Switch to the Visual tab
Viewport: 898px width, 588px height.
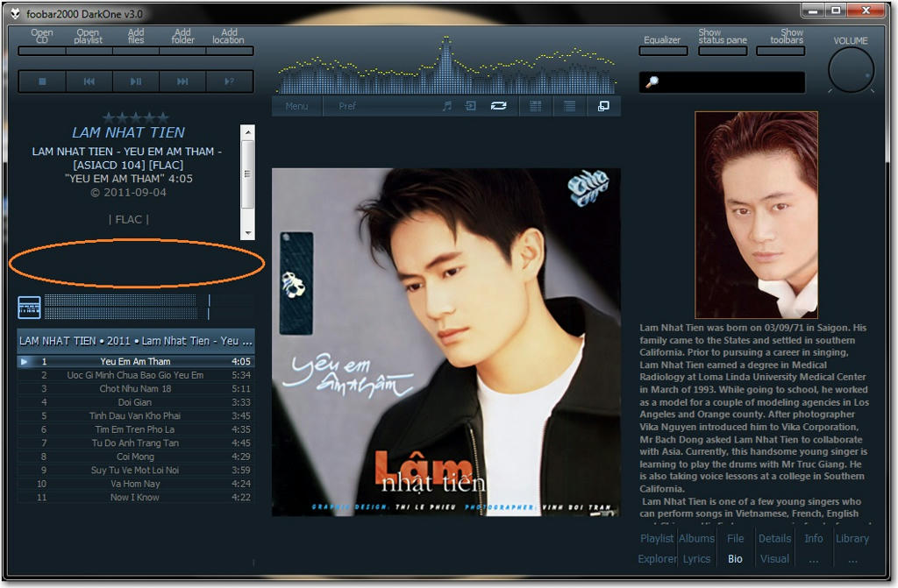(x=774, y=559)
